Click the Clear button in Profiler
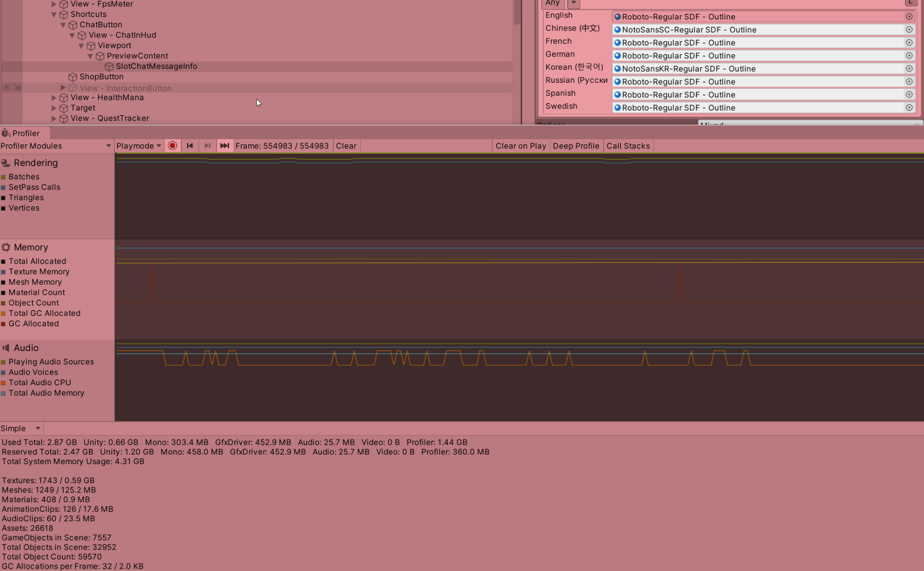This screenshot has width=924, height=571. coord(346,146)
